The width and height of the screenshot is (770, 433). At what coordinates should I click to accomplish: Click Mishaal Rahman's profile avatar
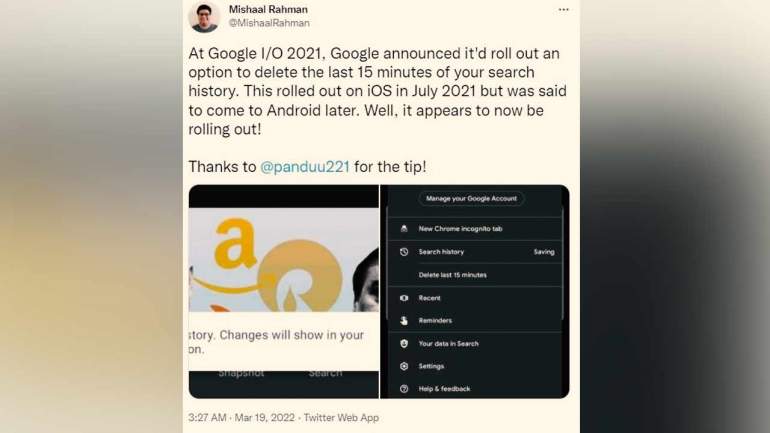click(204, 16)
